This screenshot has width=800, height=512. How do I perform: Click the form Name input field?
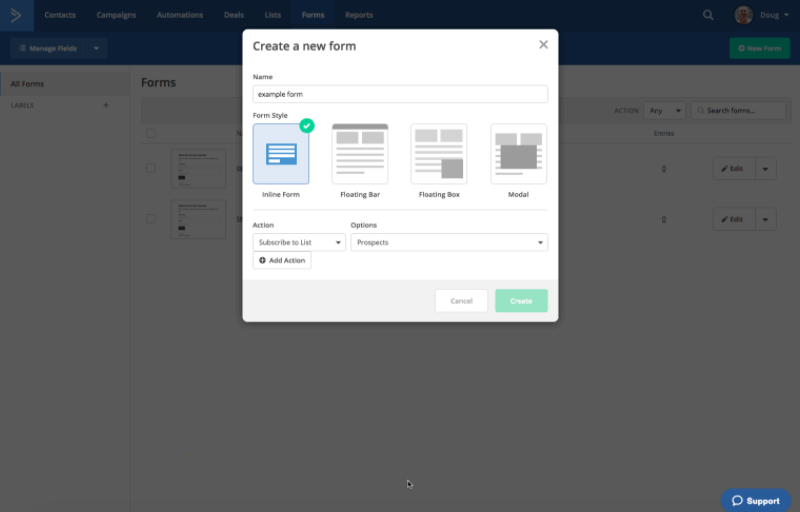click(400, 94)
